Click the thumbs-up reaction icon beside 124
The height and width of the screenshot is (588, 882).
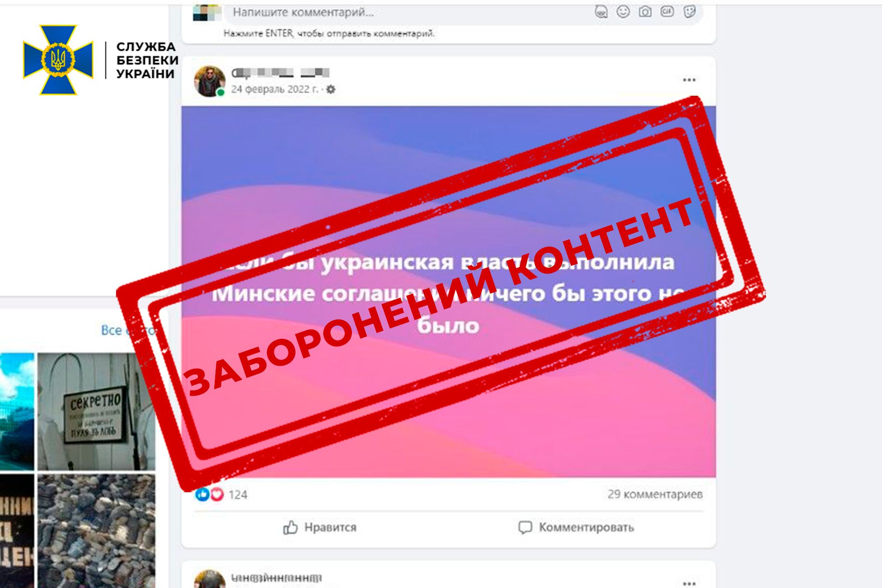tap(202, 494)
